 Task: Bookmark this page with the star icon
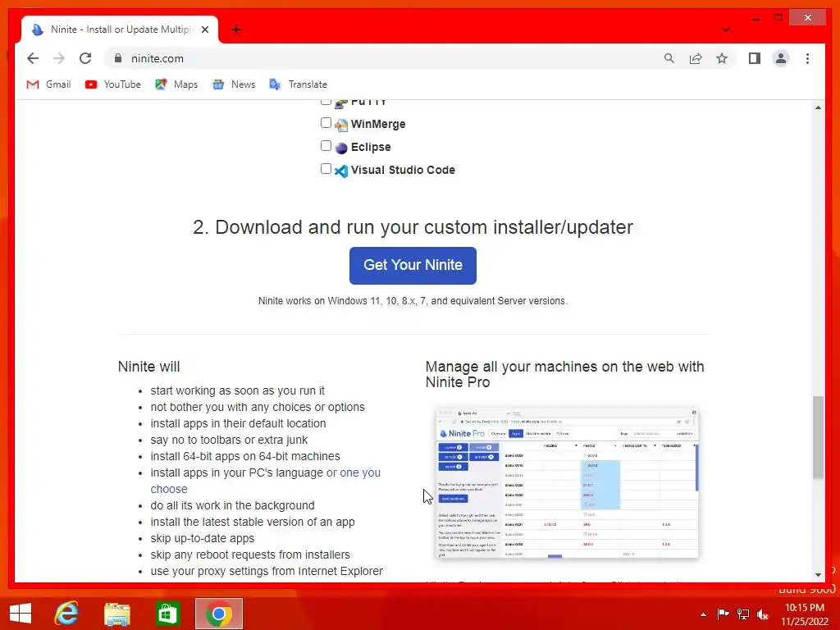pyautogui.click(x=722, y=58)
